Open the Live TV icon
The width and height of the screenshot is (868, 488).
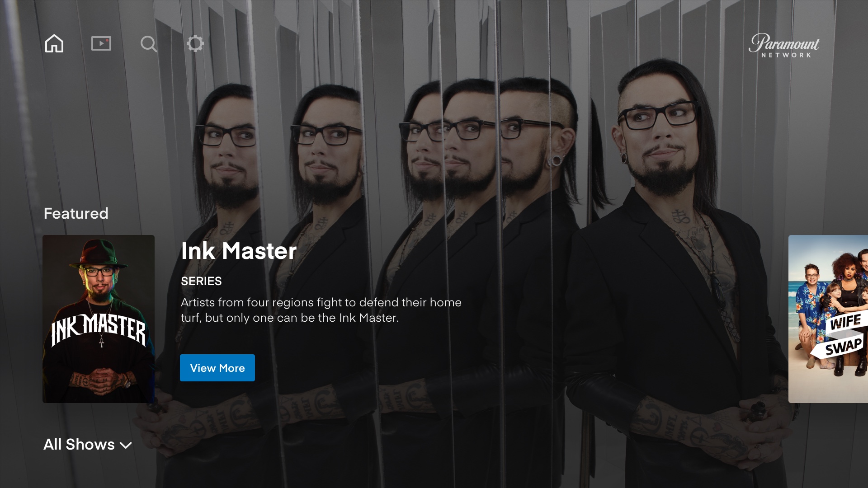click(x=101, y=43)
